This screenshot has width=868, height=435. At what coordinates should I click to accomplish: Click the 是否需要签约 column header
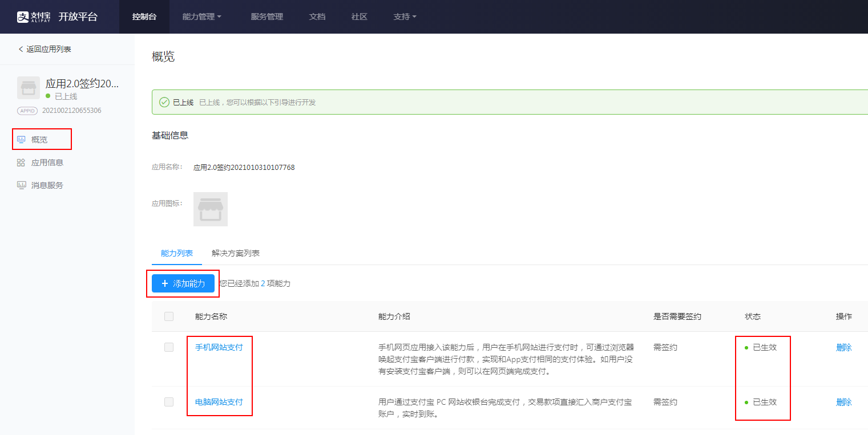[677, 316]
